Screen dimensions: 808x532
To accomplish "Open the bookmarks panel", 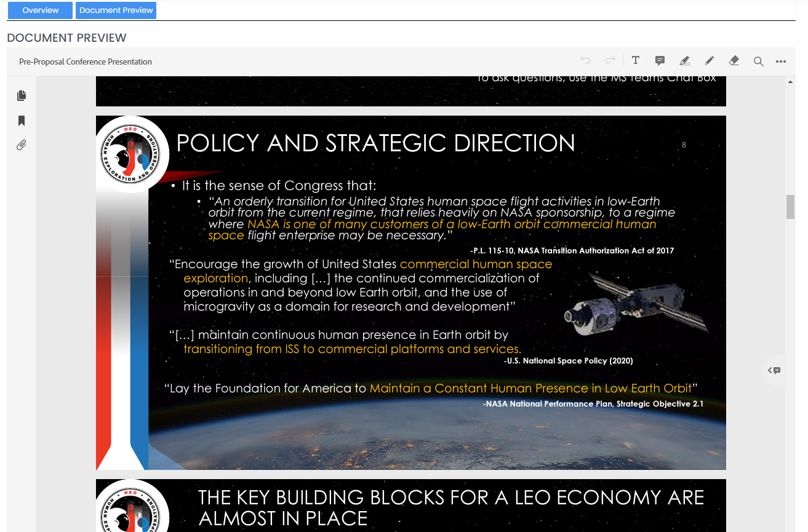I will point(22,121).
